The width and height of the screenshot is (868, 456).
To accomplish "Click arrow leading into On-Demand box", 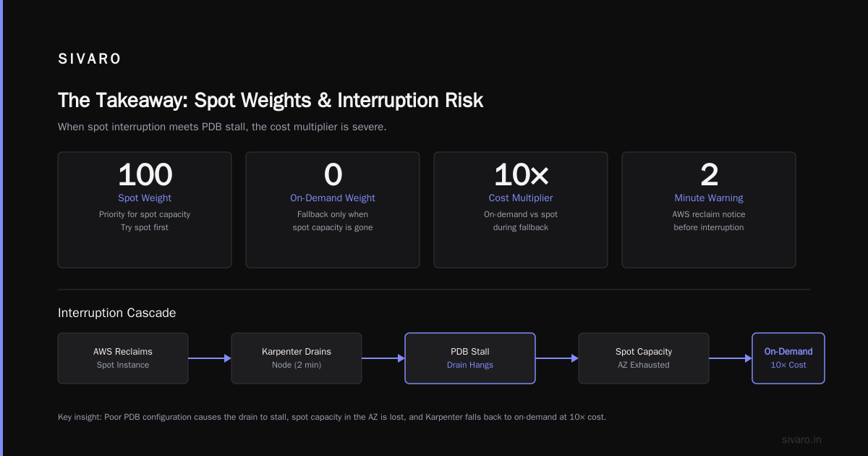I will click(x=731, y=358).
